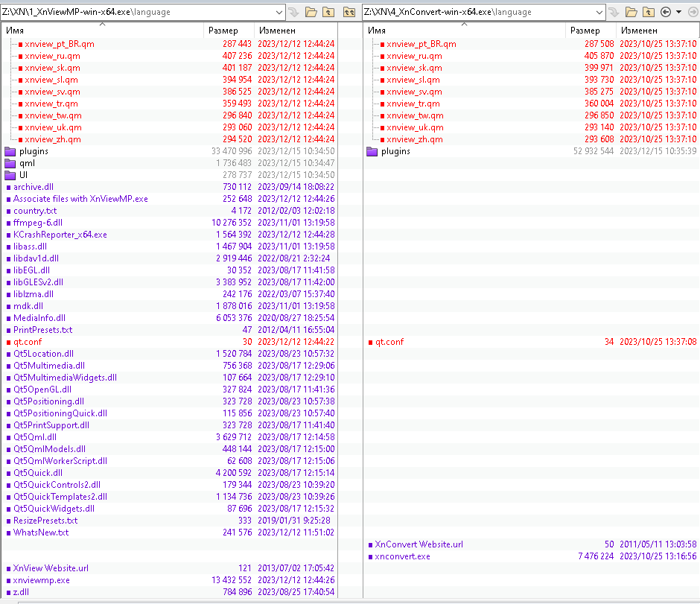Select ResizePresets.txt file
700x604 pixels.
[x=45, y=521]
